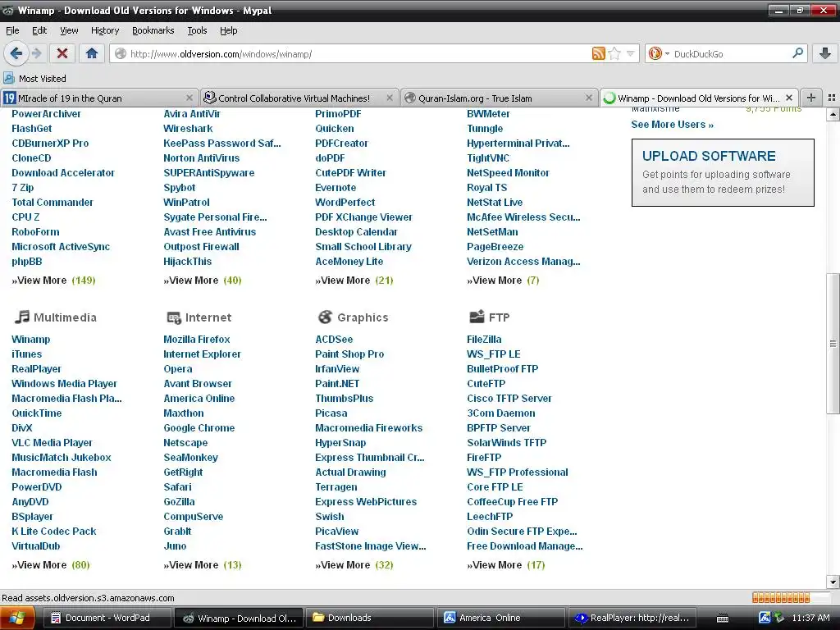Open the FileZilla link under FTP
Viewport: 840px width, 630px height.
click(x=484, y=339)
